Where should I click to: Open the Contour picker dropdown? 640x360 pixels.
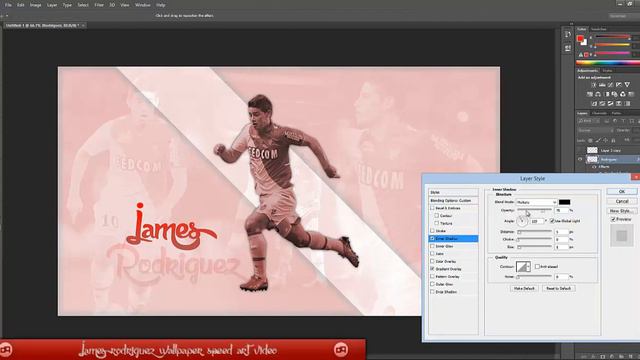pos(529,267)
